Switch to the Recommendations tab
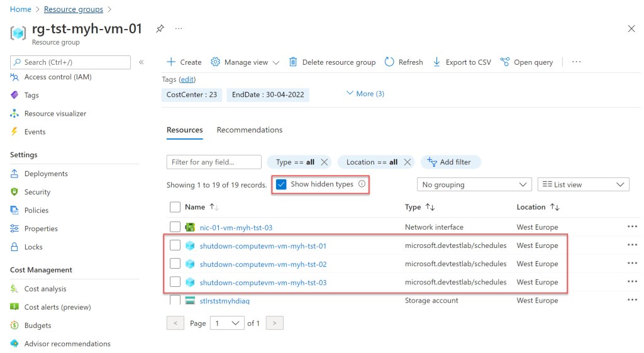 (x=249, y=130)
